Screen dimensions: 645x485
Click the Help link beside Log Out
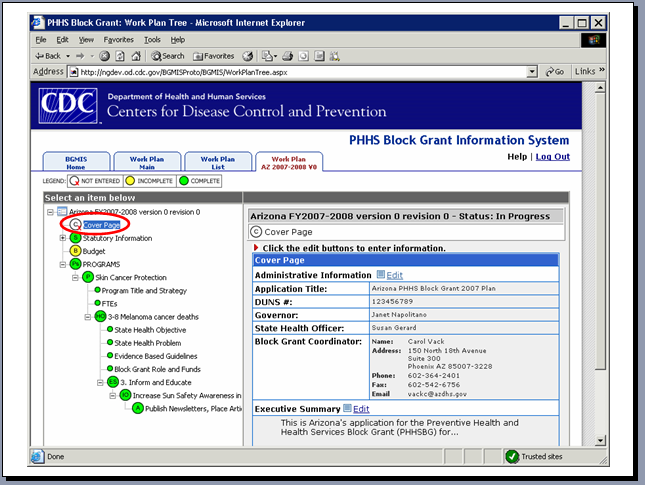[517, 157]
